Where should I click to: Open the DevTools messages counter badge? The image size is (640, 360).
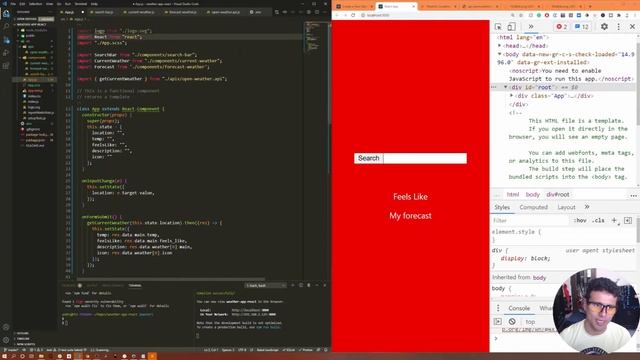pos(582,27)
